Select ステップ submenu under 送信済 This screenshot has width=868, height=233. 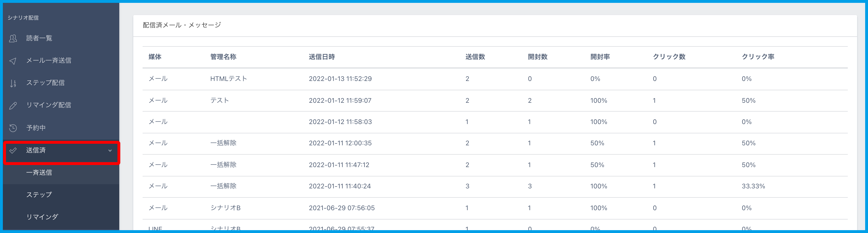39,195
